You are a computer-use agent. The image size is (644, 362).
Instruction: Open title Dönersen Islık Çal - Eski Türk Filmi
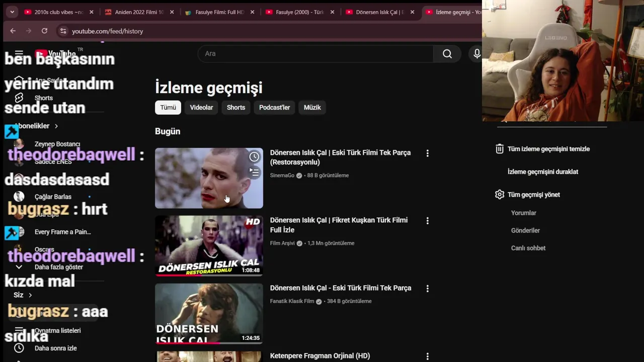click(x=341, y=288)
